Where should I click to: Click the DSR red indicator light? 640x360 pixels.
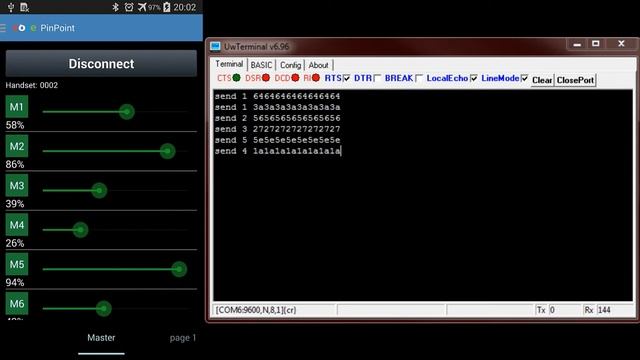point(266,78)
